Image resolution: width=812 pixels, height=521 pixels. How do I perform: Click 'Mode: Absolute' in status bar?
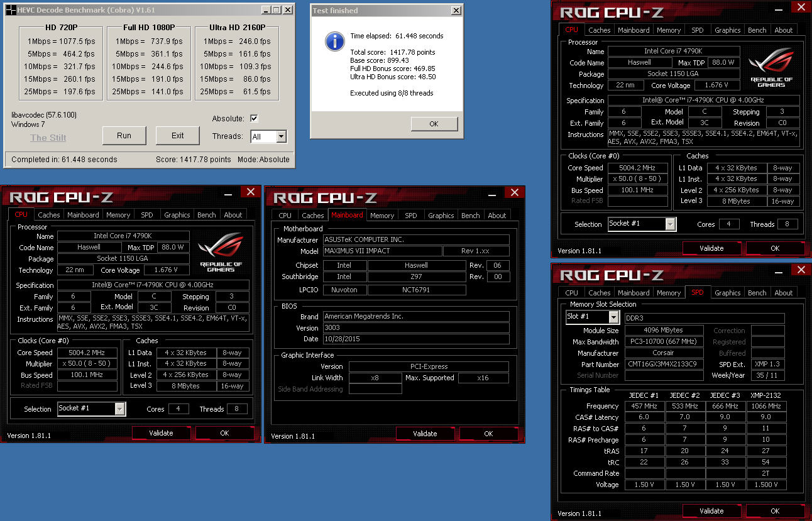[263, 160]
